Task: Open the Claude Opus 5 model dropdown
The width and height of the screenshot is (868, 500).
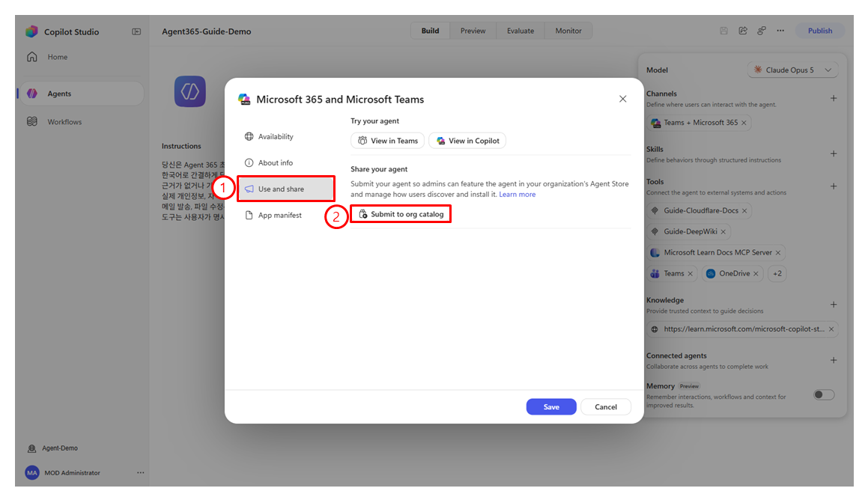Action: coord(792,70)
